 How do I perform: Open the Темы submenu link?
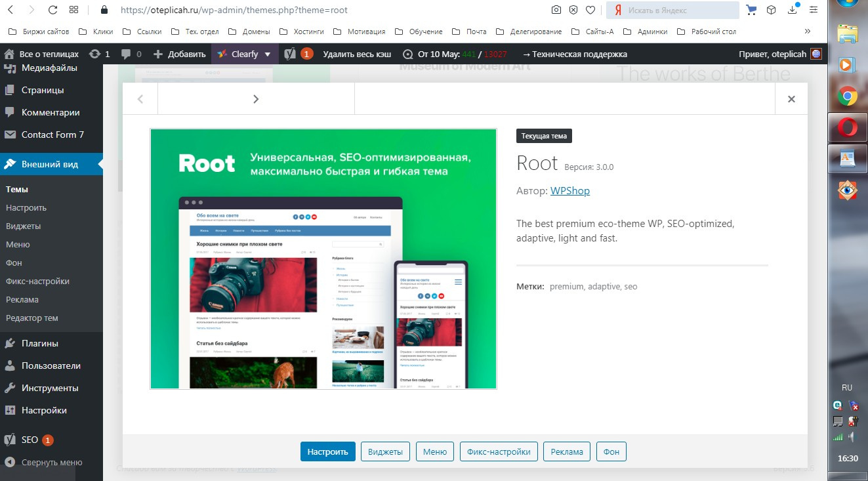[x=17, y=189]
